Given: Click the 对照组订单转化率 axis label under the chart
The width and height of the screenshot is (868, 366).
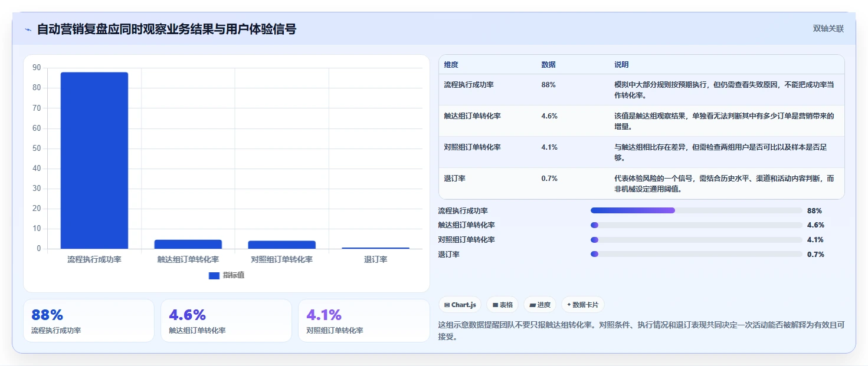Looking at the screenshot, I should coord(282,259).
